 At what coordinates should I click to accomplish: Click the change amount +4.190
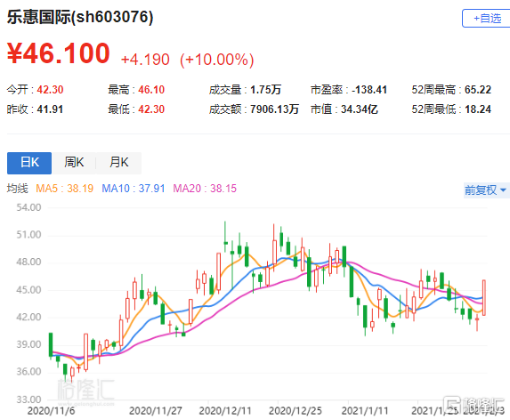(145, 60)
